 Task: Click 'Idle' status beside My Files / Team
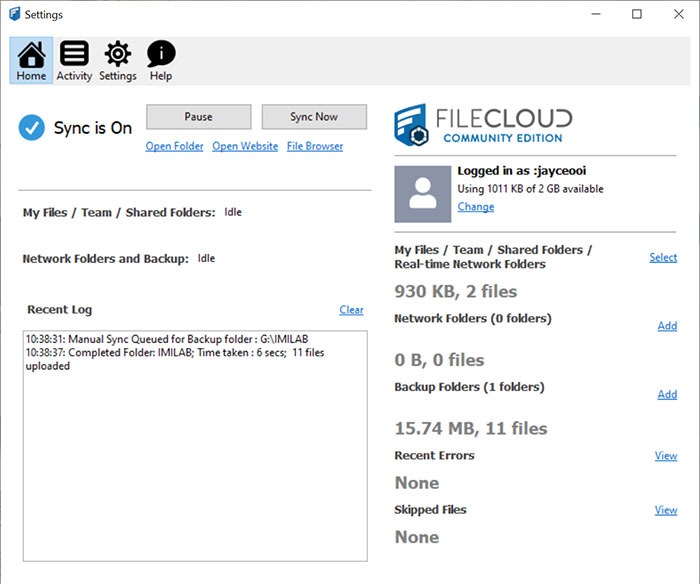pos(233,212)
